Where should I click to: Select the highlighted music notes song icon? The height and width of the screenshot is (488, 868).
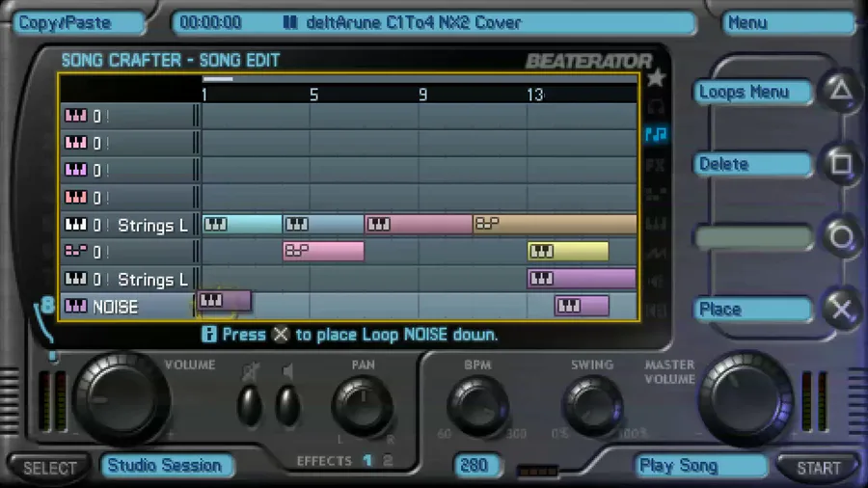click(x=656, y=134)
